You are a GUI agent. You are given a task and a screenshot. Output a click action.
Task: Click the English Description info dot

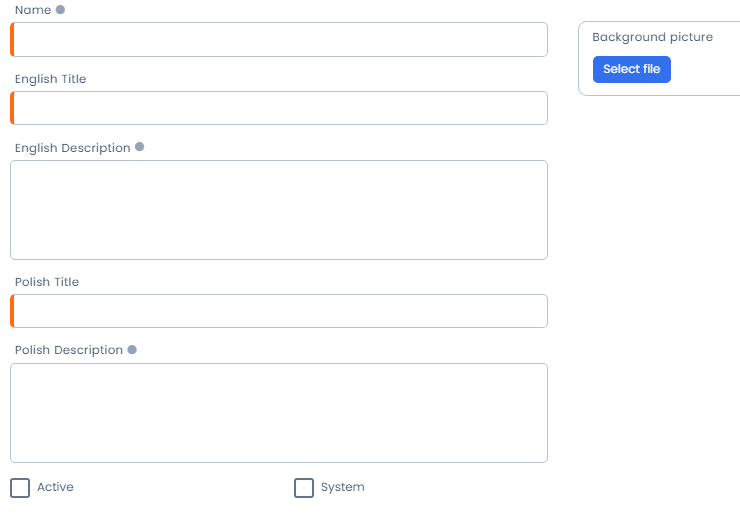[x=139, y=147]
